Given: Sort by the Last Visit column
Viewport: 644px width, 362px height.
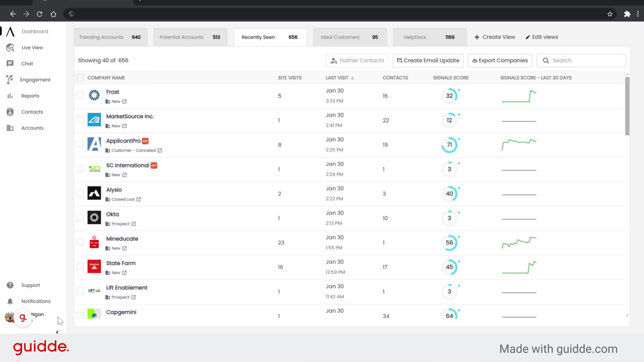Looking at the screenshot, I should pos(340,78).
